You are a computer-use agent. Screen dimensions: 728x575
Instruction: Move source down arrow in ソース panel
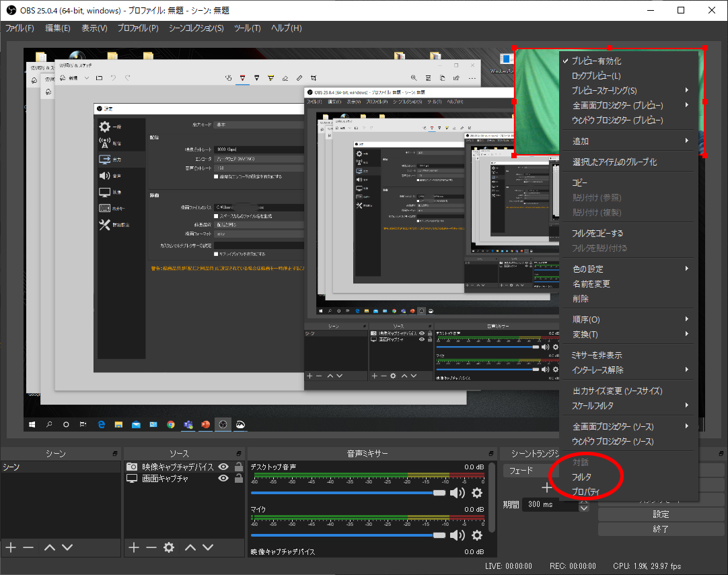pyautogui.click(x=208, y=547)
